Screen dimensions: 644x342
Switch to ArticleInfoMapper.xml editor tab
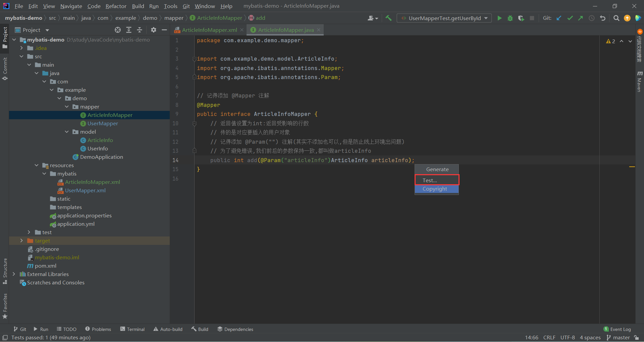(x=209, y=30)
